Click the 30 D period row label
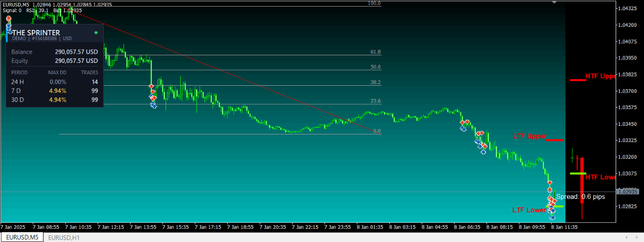 17,100
